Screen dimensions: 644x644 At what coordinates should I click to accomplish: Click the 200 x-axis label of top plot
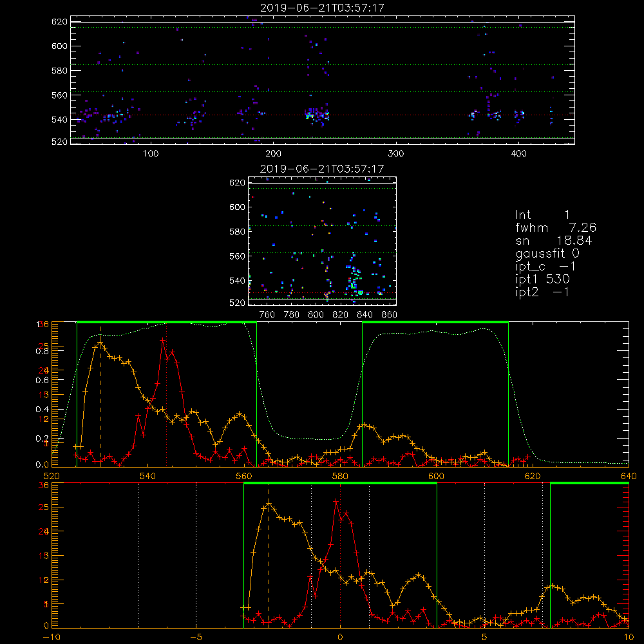tap(273, 154)
